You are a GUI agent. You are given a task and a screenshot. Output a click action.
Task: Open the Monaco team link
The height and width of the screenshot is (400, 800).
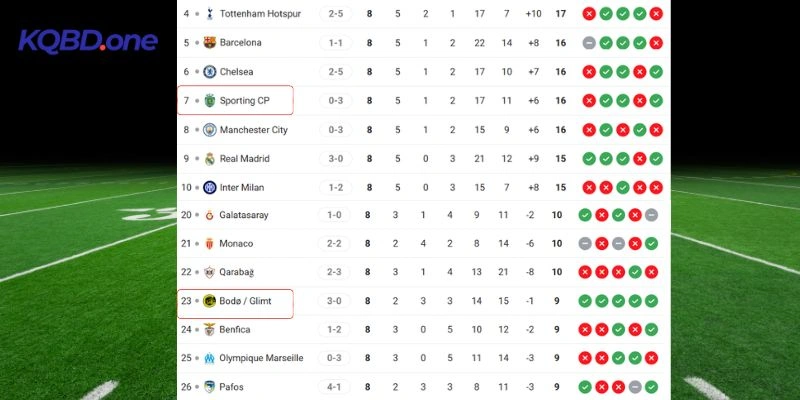[236, 244]
